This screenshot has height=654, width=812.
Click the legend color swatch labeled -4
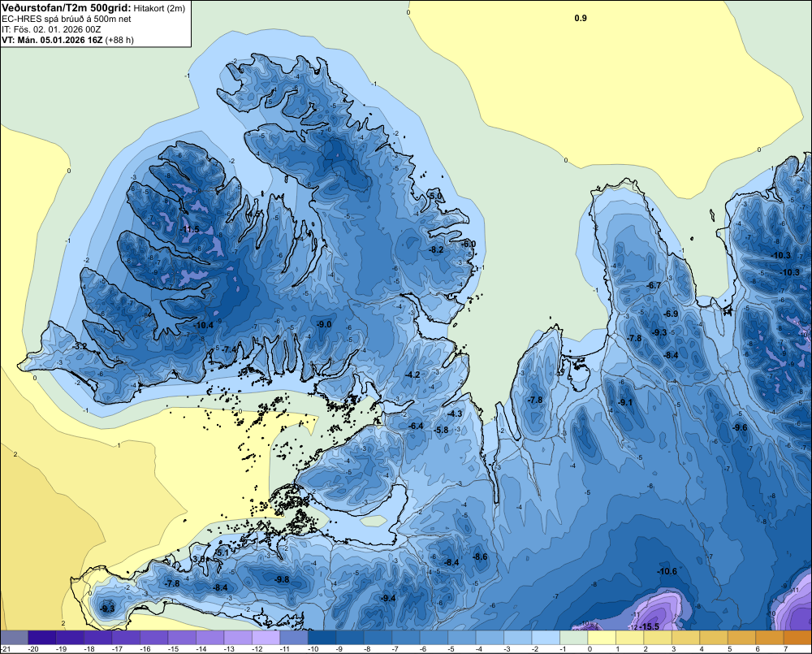tap(490, 638)
